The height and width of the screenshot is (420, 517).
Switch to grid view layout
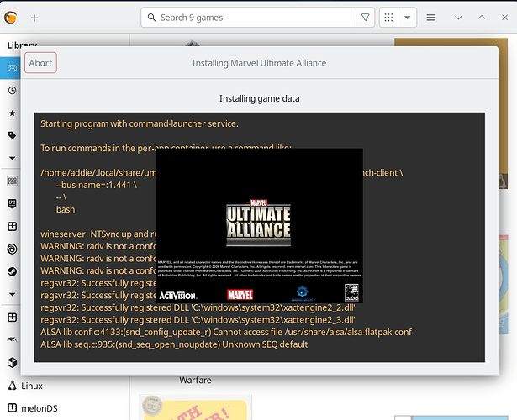click(x=388, y=18)
